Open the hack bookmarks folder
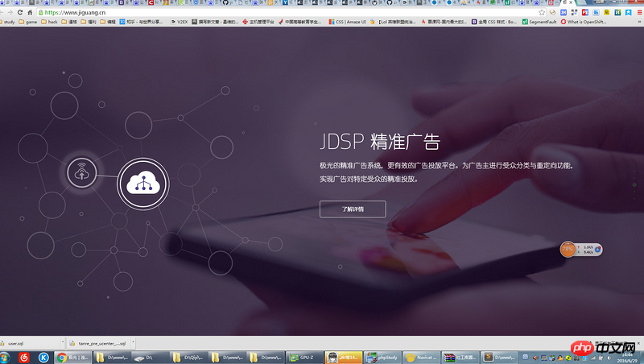Image resolution: width=644 pixels, height=364 pixels. click(x=49, y=22)
